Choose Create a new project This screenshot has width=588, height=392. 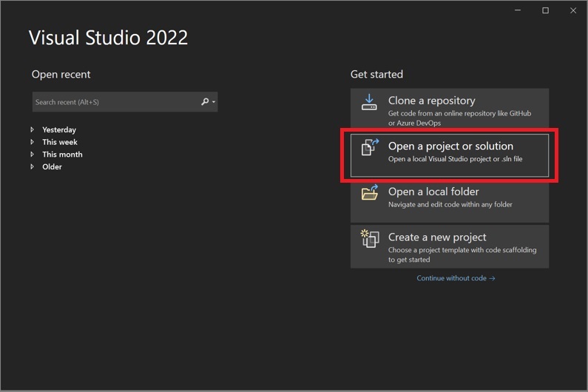coord(450,246)
